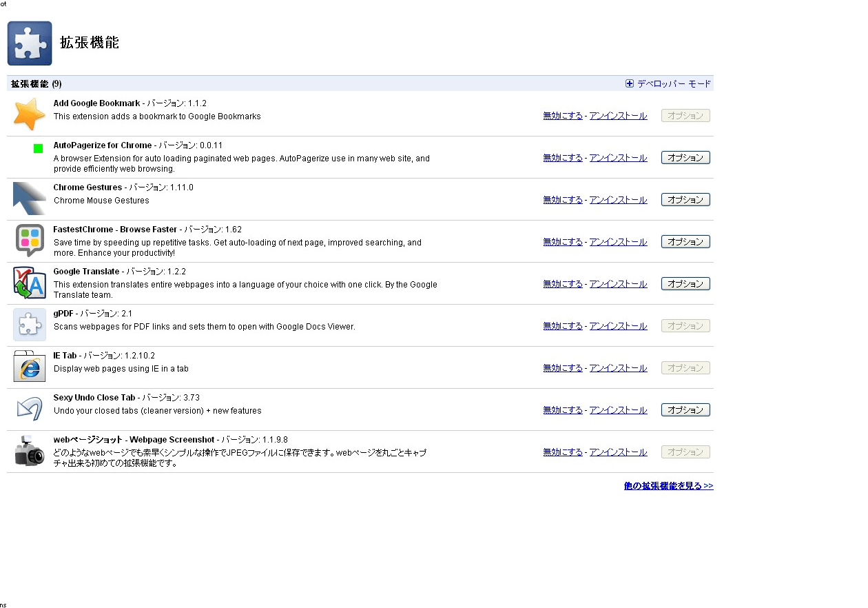Click the Sexy Undo Close Tab icon

(30, 409)
